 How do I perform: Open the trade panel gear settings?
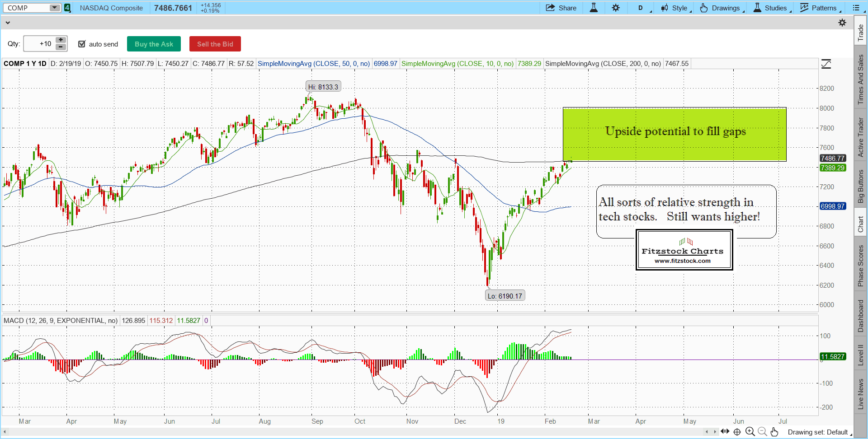842,23
